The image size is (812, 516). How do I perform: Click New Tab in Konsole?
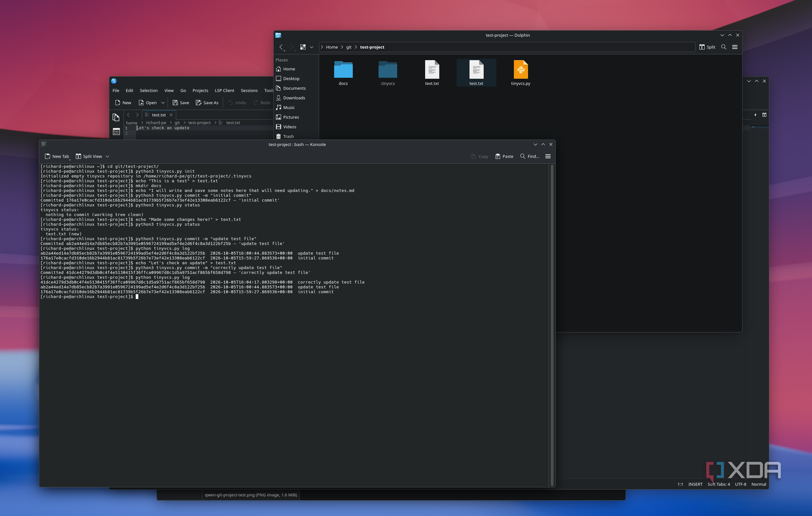(x=57, y=156)
